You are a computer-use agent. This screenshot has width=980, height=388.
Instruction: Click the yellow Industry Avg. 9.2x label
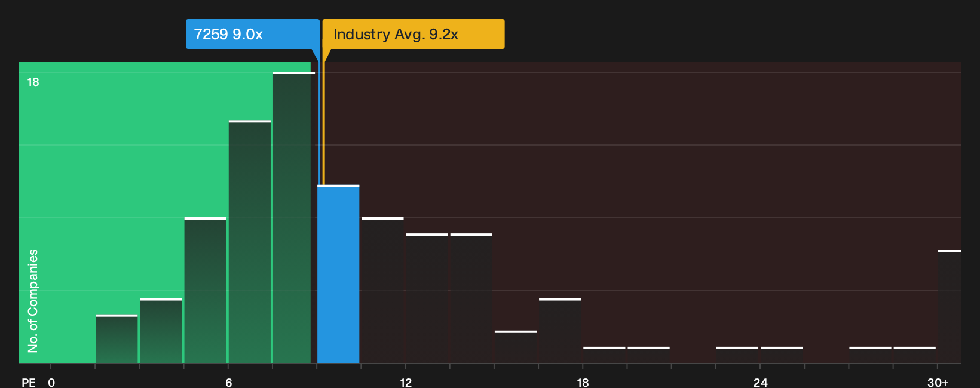(x=414, y=34)
